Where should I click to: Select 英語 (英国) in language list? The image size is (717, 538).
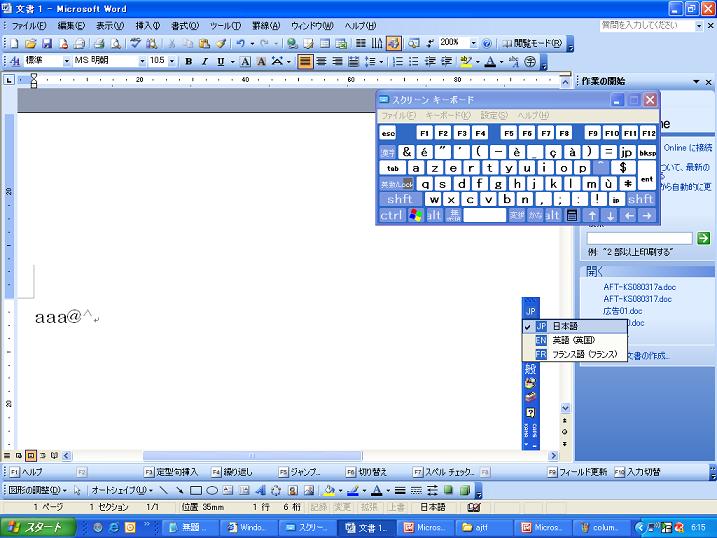tap(575, 340)
